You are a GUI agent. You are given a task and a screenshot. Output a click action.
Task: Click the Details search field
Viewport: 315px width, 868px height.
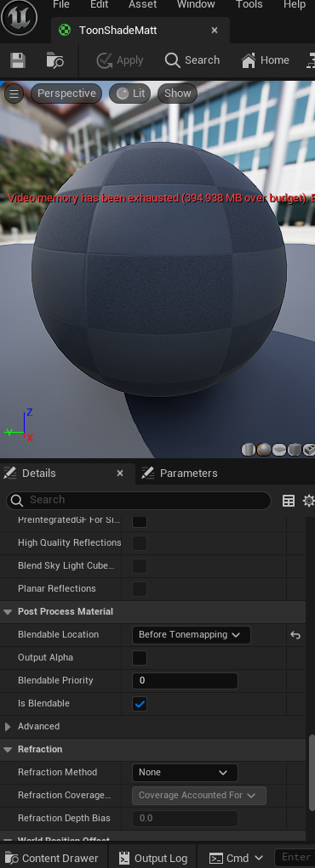139,500
